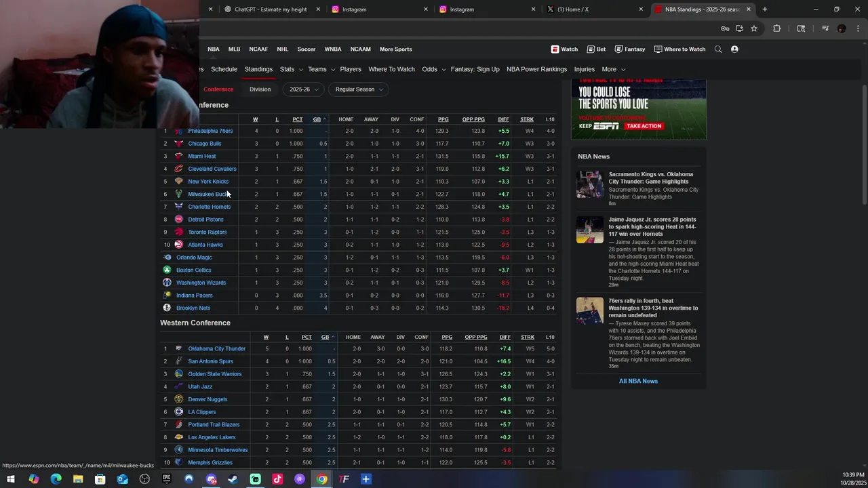Sort Eastern standings by PCT column

pos(297,119)
